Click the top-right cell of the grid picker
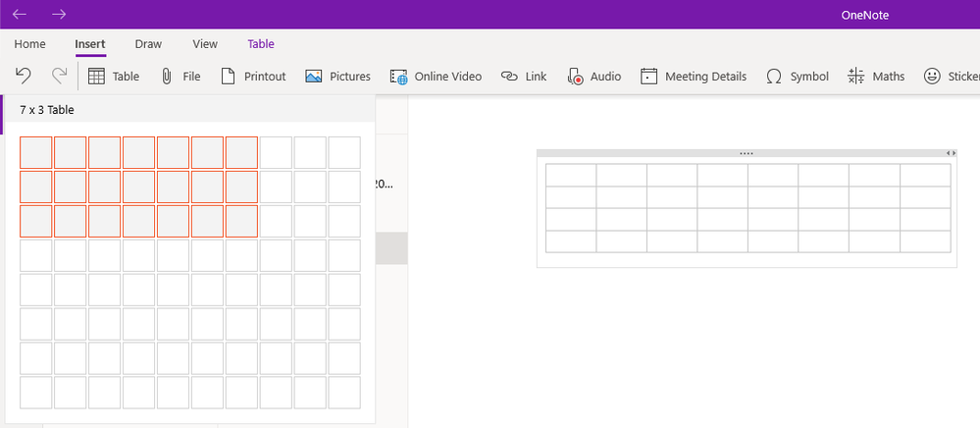Viewport: 980px width, 428px height. 344,153
